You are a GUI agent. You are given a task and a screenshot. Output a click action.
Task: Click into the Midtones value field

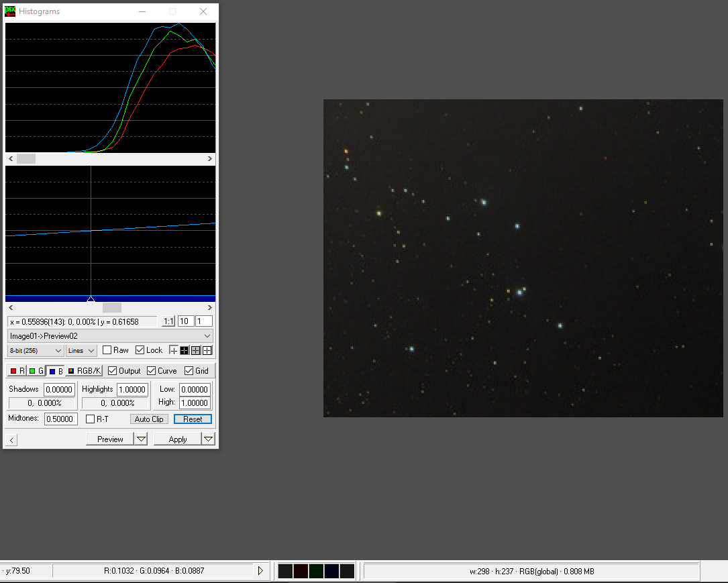pos(60,419)
